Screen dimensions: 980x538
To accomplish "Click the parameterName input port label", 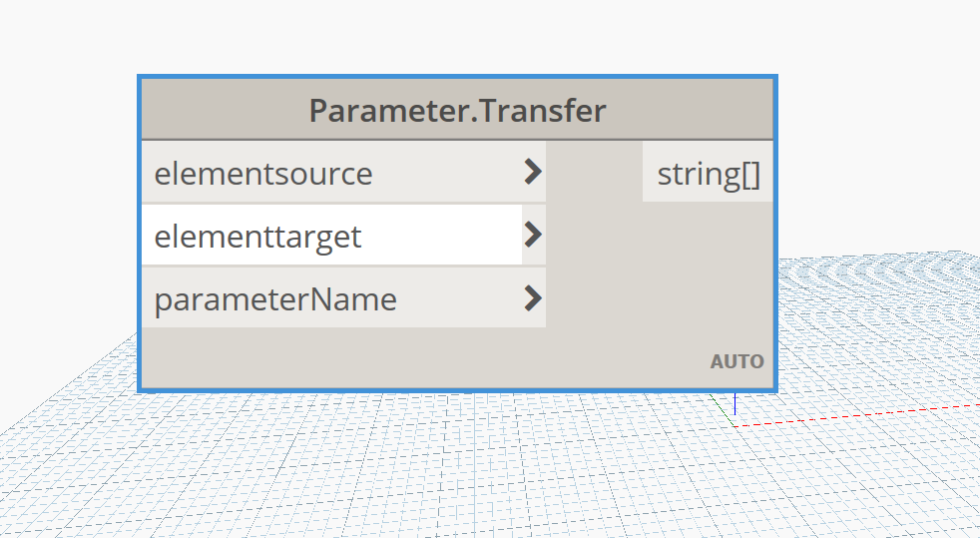I will (x=275, y=299).
